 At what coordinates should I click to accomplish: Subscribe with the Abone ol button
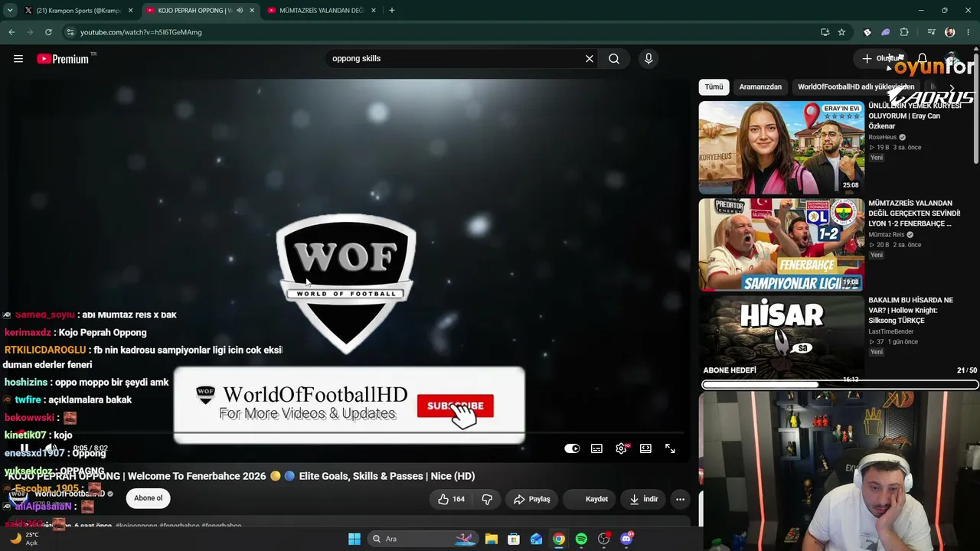[148, 498]
